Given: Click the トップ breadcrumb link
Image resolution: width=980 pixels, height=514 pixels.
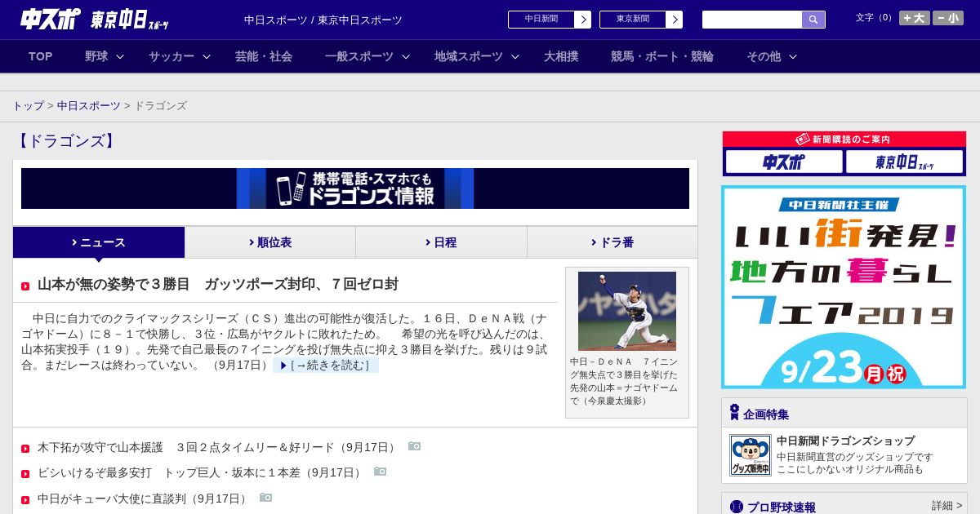Looking at the screenshot, I should point(29,106).
